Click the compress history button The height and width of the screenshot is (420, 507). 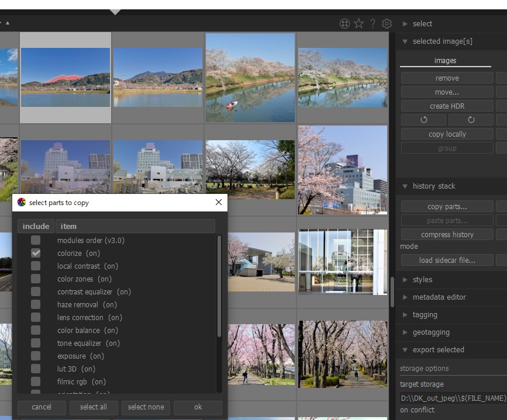pyautogui.click(x=447, y=235)
